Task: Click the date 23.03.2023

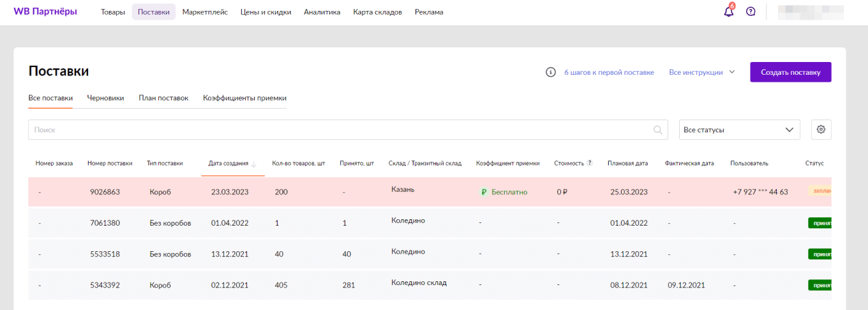Action: pyautogui.click(x=230, y=192)
